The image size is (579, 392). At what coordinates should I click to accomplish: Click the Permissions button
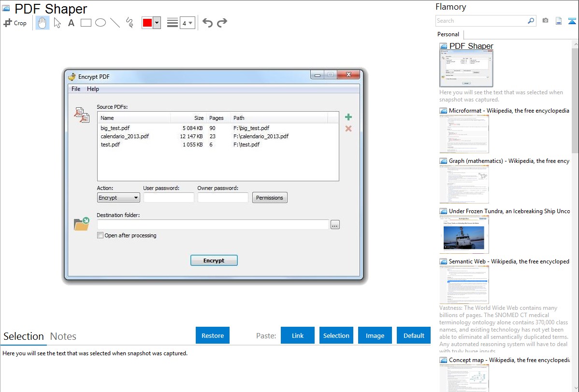[x=270, y=198]
